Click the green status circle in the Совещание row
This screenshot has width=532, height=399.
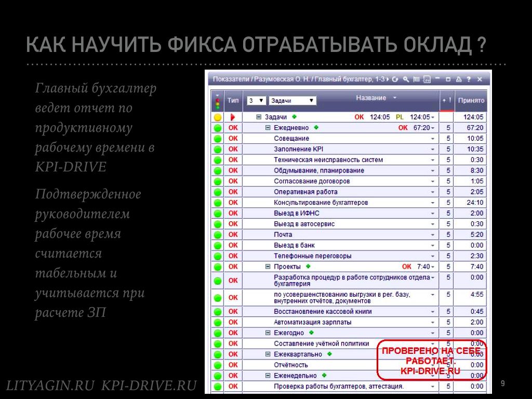tap(218, 139)
